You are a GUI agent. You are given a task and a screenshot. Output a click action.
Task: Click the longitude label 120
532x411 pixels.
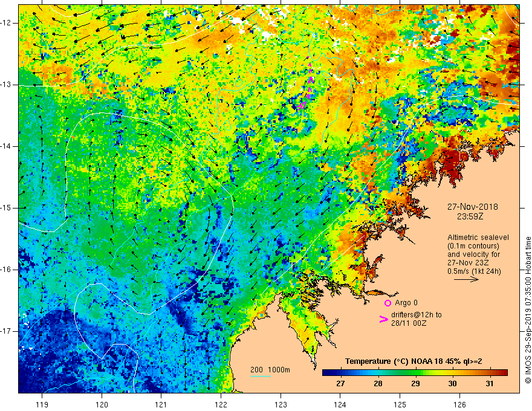[102, 404]
